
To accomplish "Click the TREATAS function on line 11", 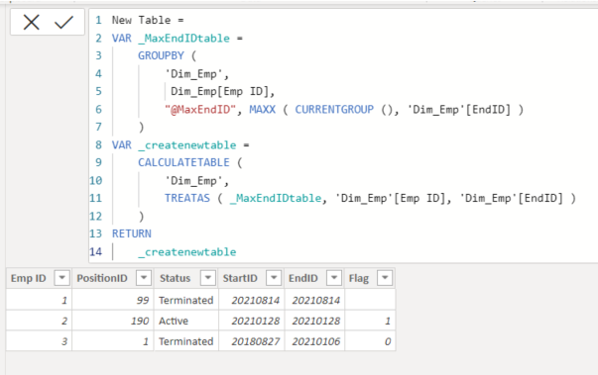I will (187, 198).
